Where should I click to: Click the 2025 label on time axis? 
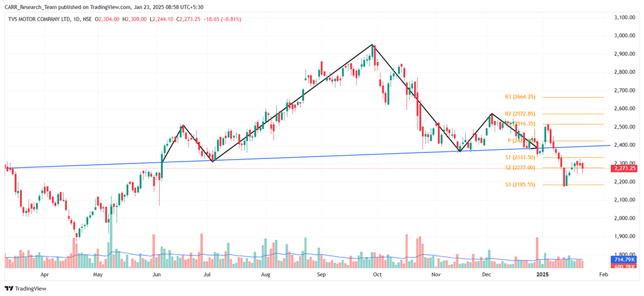coord(542,274)
